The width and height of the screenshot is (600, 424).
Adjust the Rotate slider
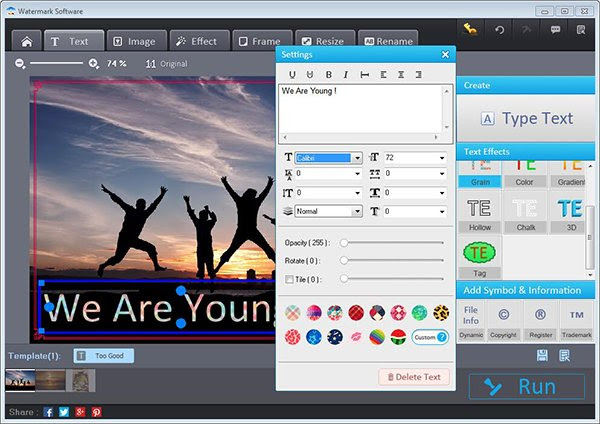(392, 261)
